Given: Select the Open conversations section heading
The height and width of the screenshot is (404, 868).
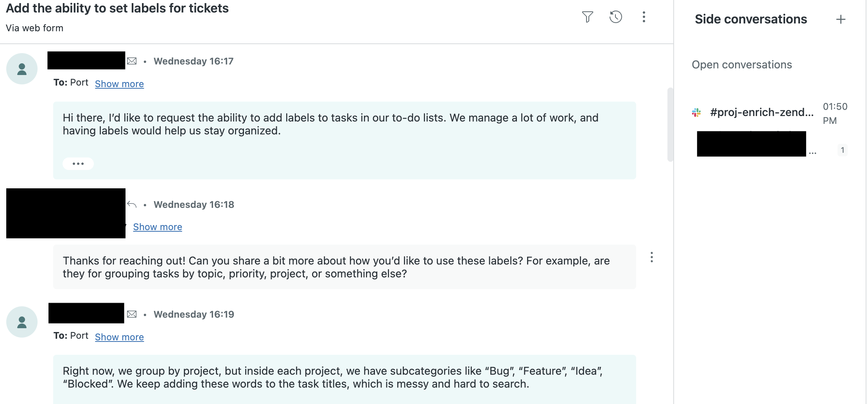Looking at the screenshot, I should click(x=742, y=65).
